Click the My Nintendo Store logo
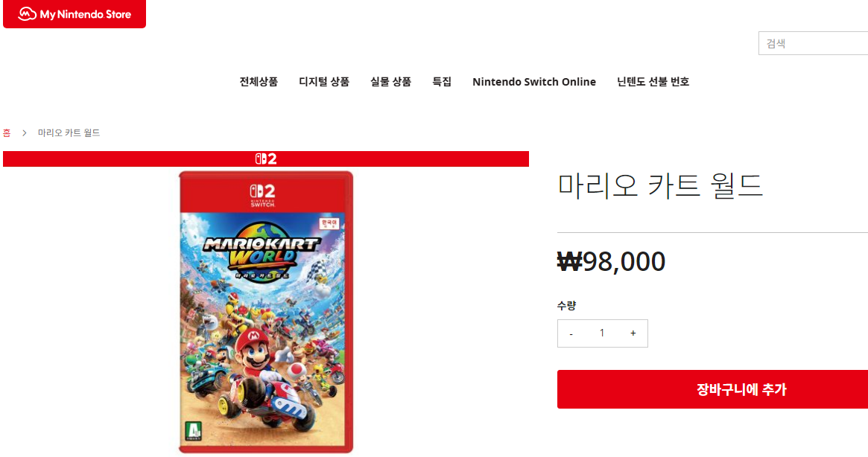Viewport: 868px width, 457px height. point(75,14)
